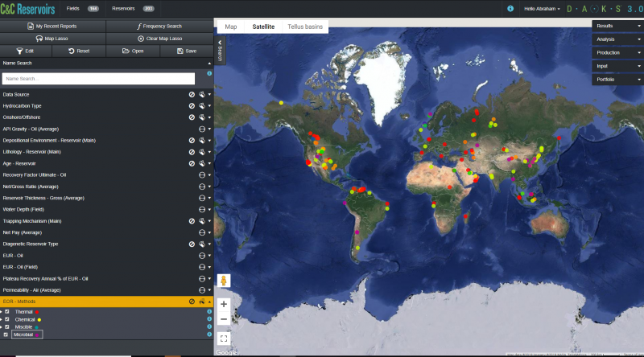
Task: Click paint bucket icon for Hydrocarbon Type
Action: pos(201,105)
